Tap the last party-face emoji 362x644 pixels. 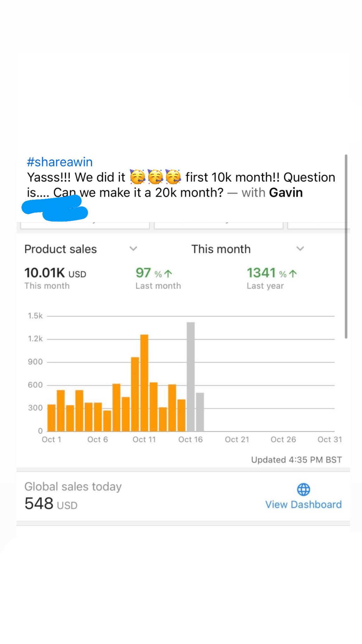[x=173, y=177]
